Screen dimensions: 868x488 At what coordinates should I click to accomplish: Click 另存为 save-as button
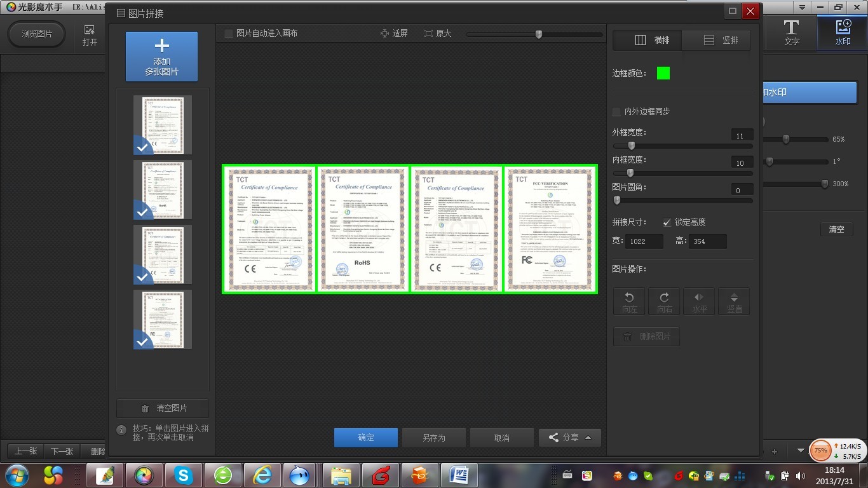[x=434, y=438]
